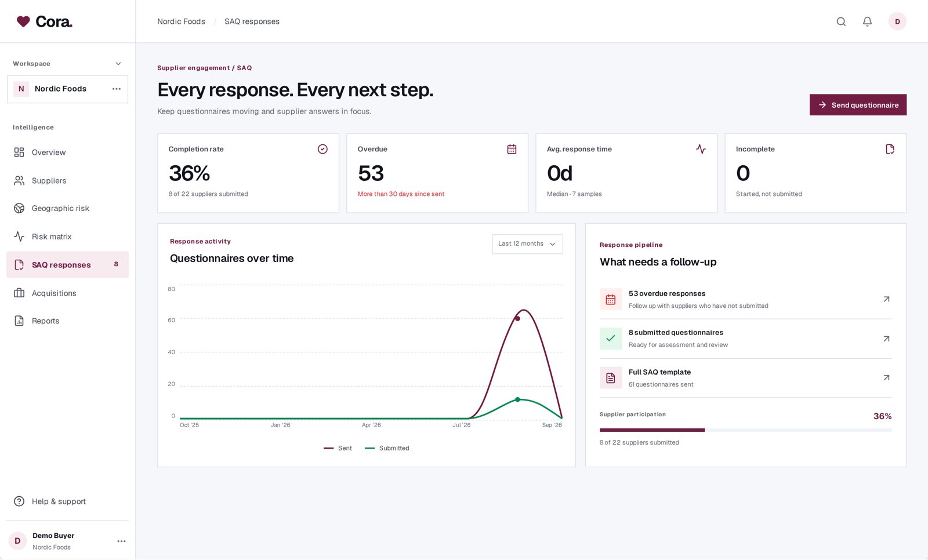Open the notifications bell
928x560 pixels.
(867, 21)
